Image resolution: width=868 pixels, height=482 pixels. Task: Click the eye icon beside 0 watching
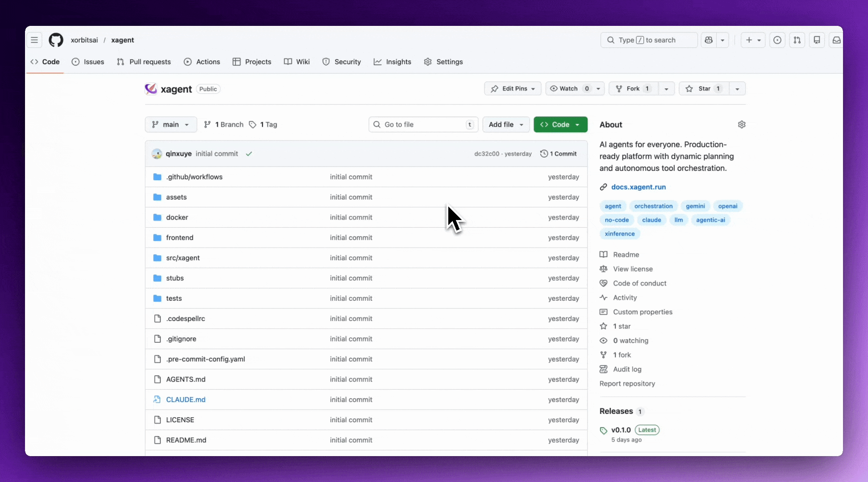tap(603, 341)
